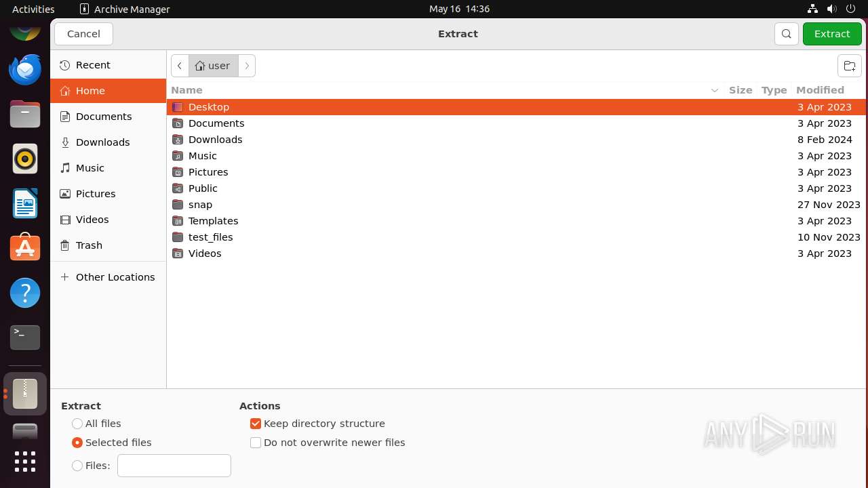Viewport: 868px width, 488px height.
Task: Click the 8 Feb 2024 modified date
Action: [825, 140]
